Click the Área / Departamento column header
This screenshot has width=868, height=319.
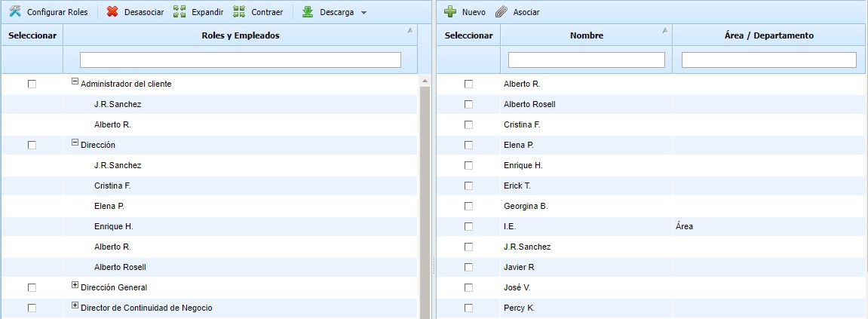pos(768,35)
